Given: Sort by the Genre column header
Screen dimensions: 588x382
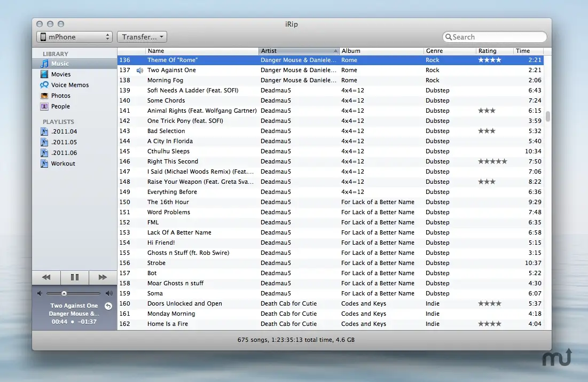Looking at the screenshot, I should [450, 51].
